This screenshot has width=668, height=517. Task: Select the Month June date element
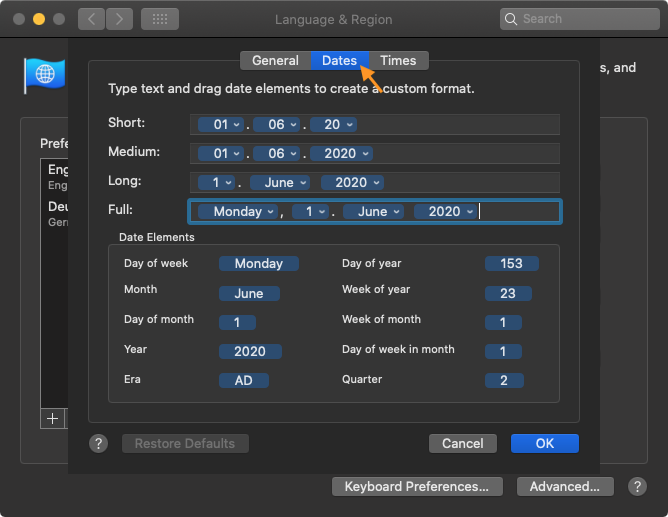249,293
